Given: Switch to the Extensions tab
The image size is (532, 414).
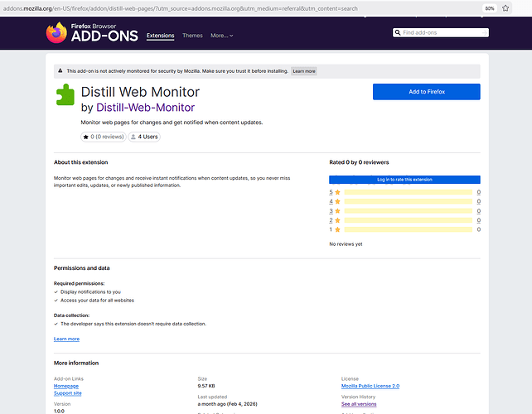Looking at the screenshot, I should coord(161,36).
